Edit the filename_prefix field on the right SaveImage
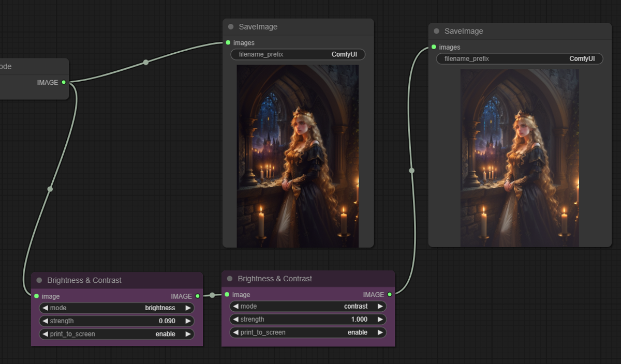The height and width of the screenshot is (364, 621). click(x=519, y=58)
